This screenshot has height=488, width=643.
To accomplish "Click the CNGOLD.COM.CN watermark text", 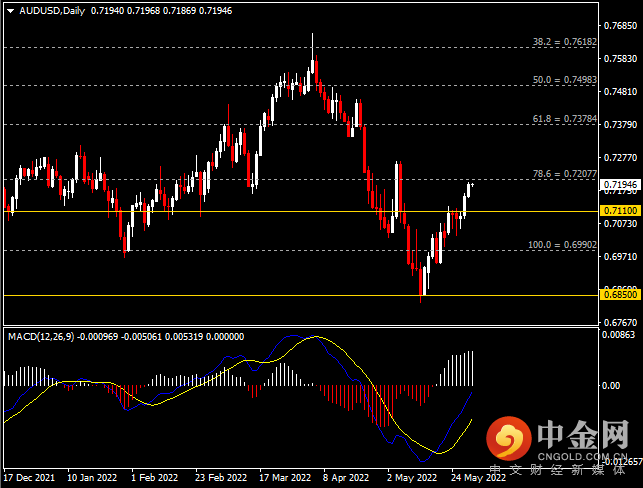I will [x=582, y=457].
